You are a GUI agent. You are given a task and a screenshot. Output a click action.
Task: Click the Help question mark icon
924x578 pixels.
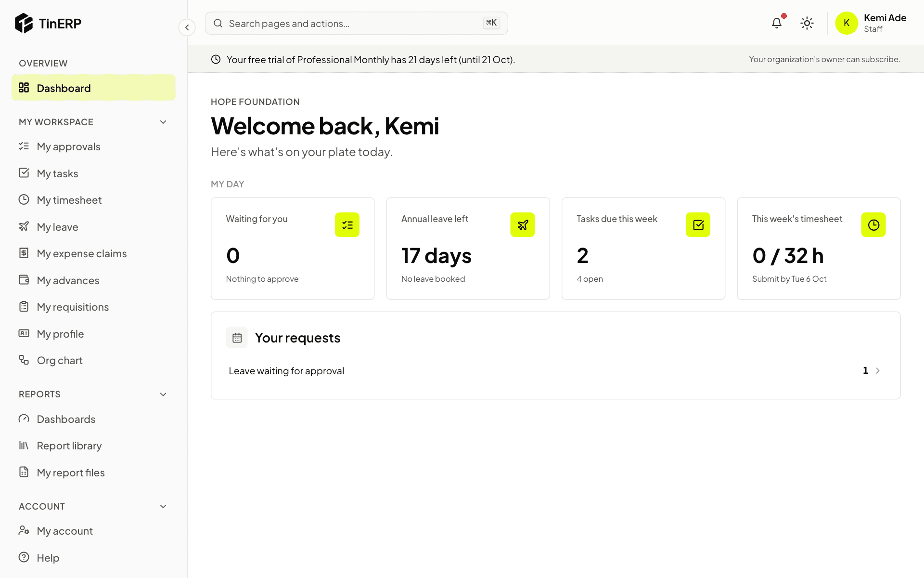click(24, 557)
